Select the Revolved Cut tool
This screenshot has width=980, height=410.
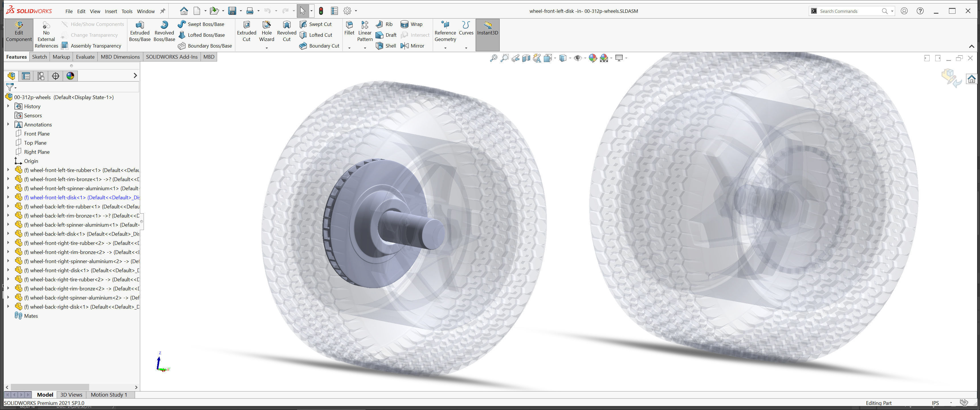(x=287, y=31)
